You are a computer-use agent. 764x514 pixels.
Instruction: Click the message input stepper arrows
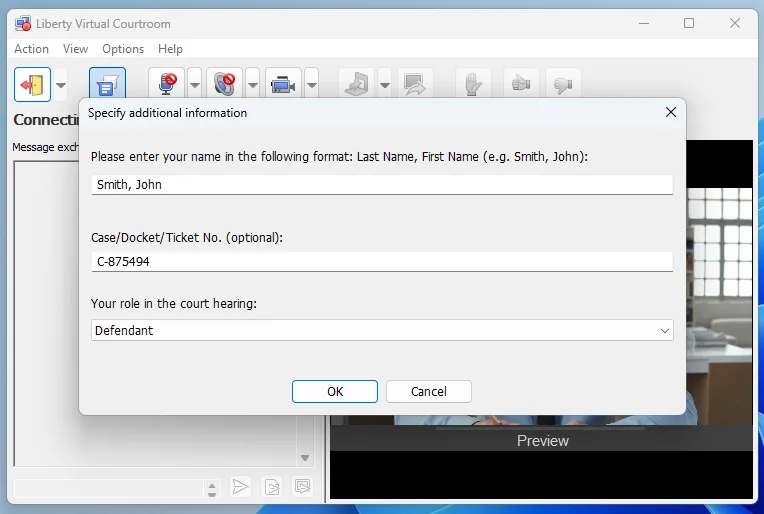[x=211, y=490]
